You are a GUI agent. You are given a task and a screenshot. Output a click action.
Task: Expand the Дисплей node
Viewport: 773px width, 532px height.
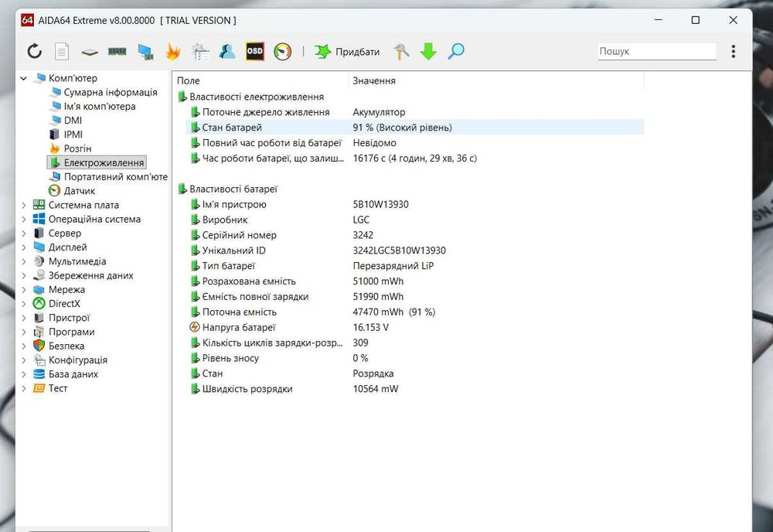click(x=24, y=247)
